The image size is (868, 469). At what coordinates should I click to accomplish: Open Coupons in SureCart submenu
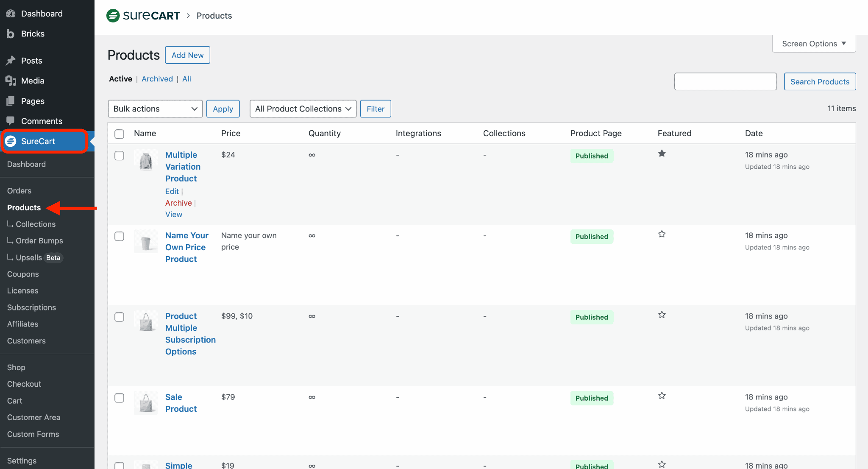(x=23, y=274)
